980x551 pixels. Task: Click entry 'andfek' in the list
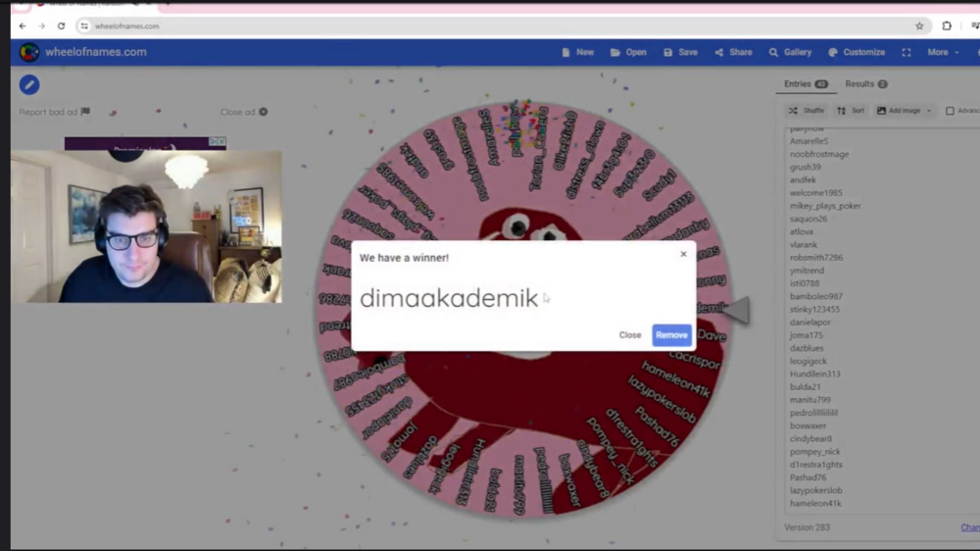point(803,180)
